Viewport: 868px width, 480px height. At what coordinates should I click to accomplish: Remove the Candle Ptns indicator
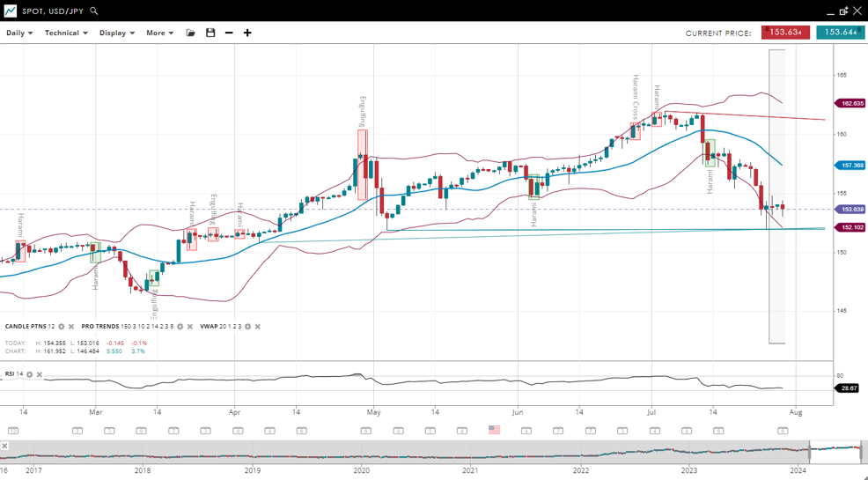click(x=71, y=327)
